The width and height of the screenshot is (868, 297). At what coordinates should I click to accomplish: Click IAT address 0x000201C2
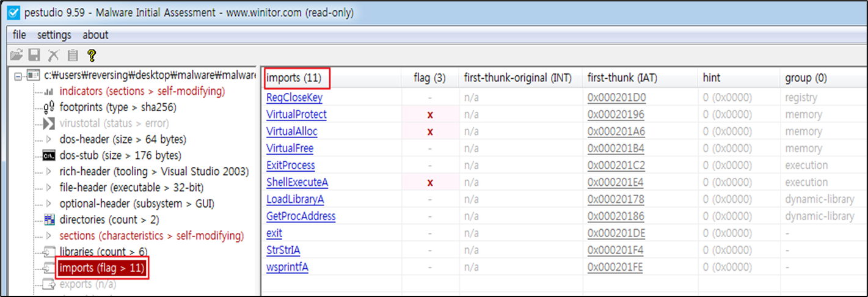coord(616,165)
